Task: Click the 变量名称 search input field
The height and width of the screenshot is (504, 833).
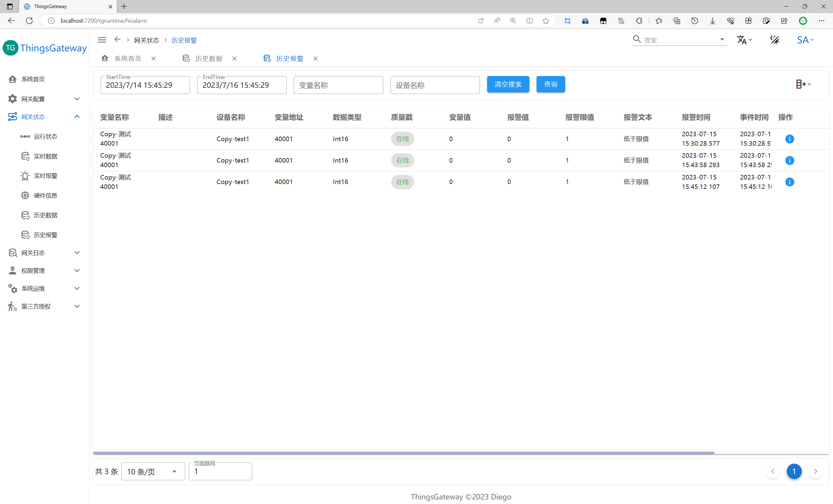Action: [x=338, y=85]
